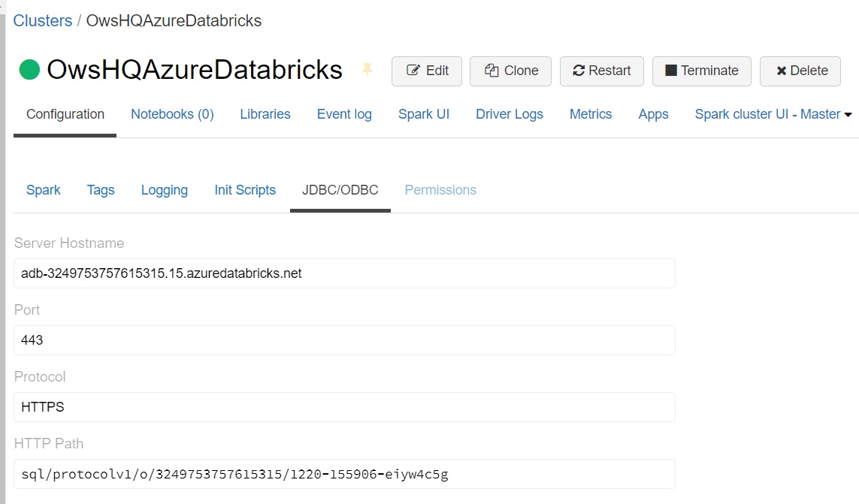
Task: Open the Init Scripts sub-tab
Action: (x=245, y=190)
